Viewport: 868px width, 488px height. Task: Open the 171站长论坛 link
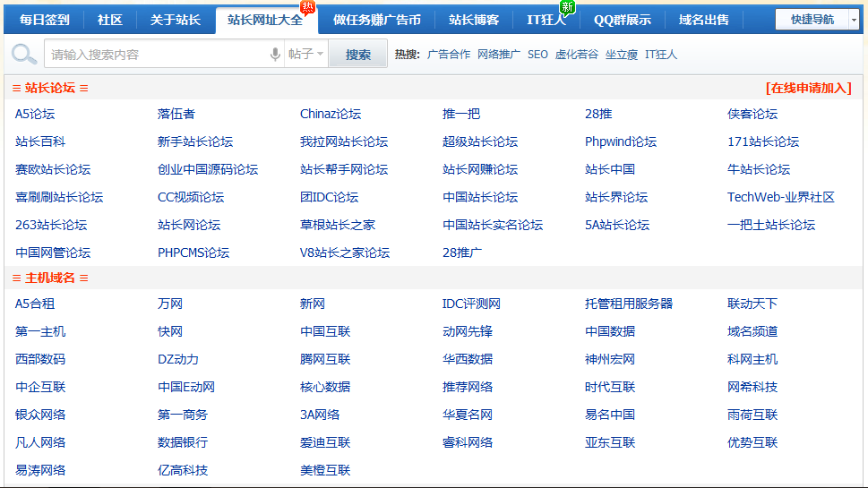tap(763, 141)
